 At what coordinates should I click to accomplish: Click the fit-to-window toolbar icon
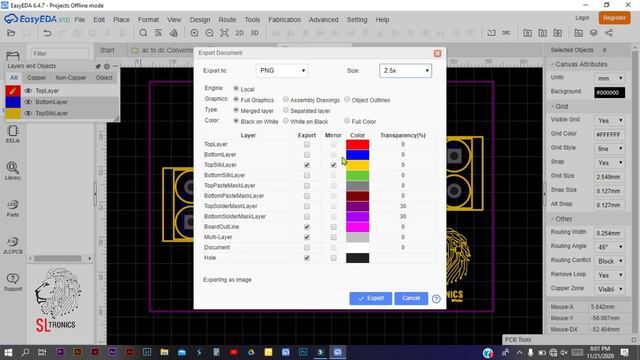point(224,33)
